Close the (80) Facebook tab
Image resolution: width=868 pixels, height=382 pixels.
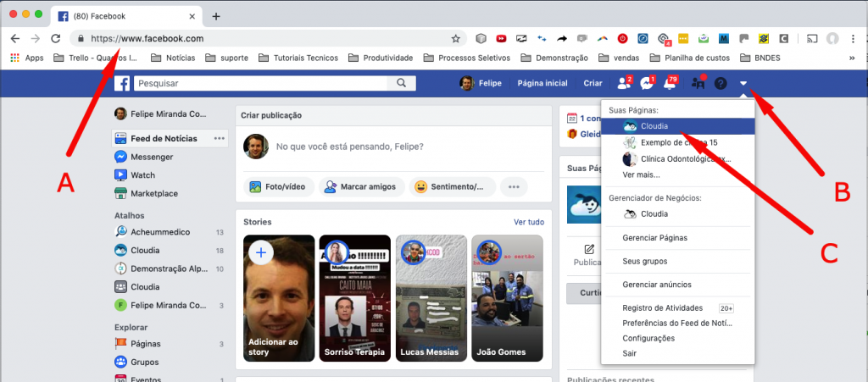(x=192, y=16)
